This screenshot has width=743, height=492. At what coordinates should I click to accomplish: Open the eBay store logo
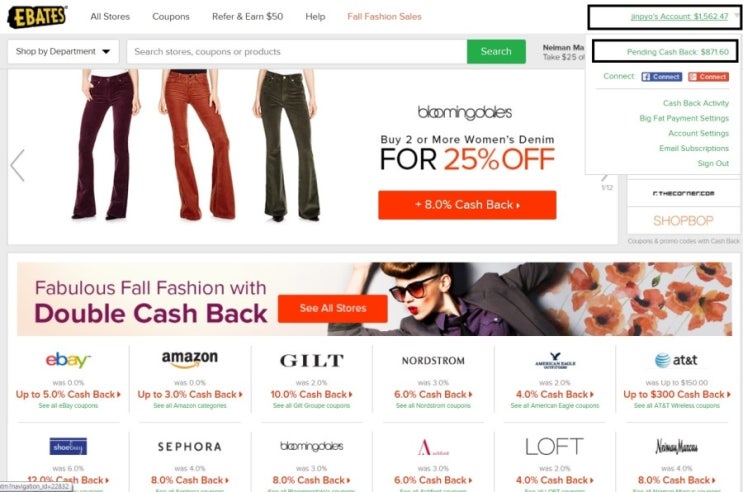point(68,360)
